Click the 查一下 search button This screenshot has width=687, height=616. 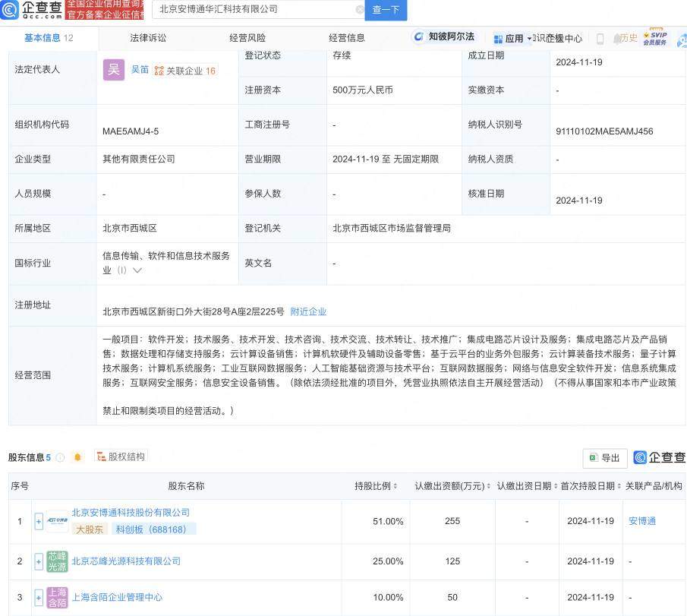(x=387, y=10)
